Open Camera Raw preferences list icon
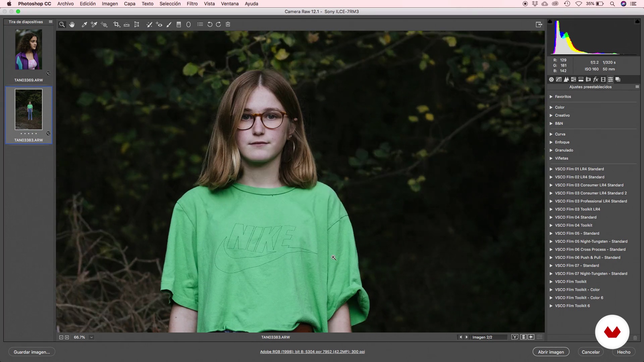 [200, 24]
